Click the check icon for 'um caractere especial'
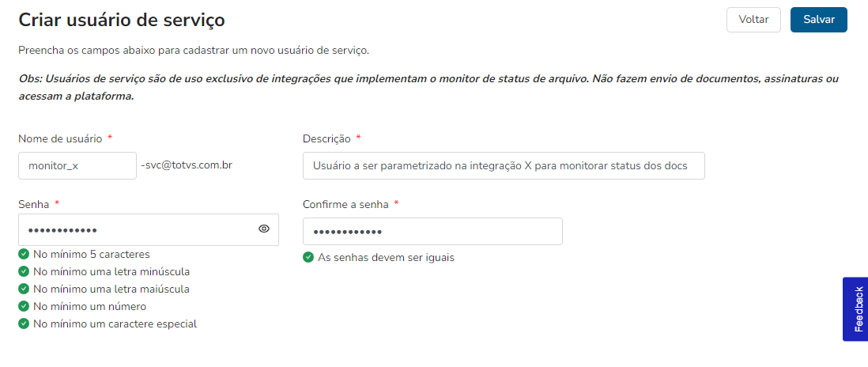Viewport: 868px width, 367px height. 24,323
